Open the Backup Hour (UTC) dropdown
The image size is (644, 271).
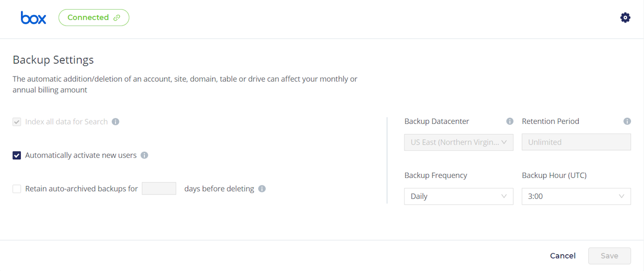click(x=576, y=196)
